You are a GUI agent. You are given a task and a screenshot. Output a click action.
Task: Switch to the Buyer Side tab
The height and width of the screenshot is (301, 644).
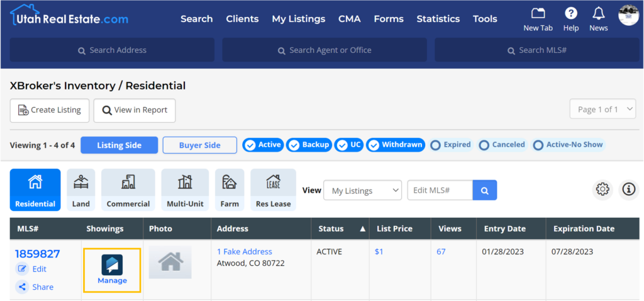(199, 145)
